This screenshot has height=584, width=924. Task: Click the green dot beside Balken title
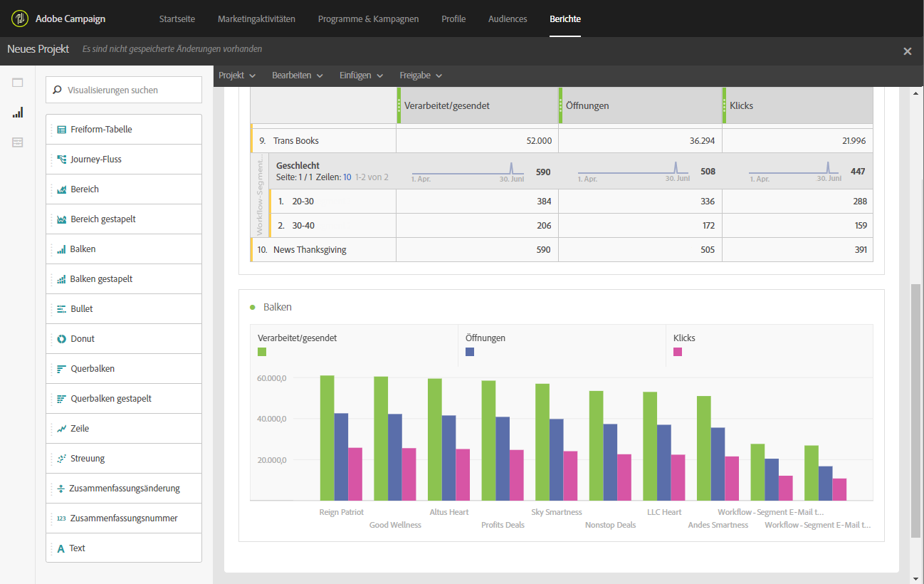coord(253,308)
